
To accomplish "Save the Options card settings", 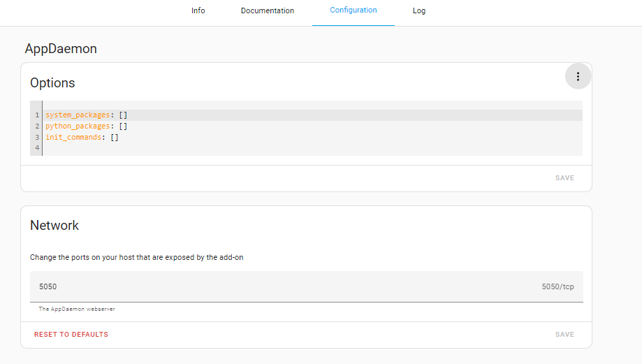I will point(564,177).
